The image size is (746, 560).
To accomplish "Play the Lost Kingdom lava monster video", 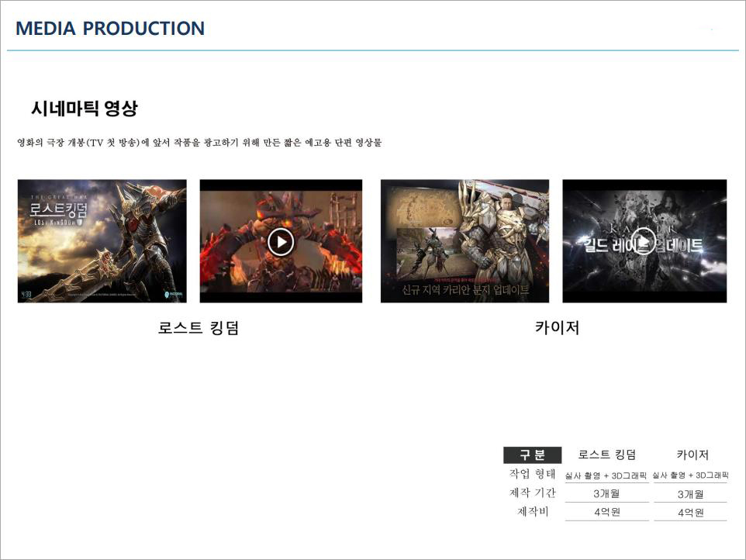I will point(281,242).
